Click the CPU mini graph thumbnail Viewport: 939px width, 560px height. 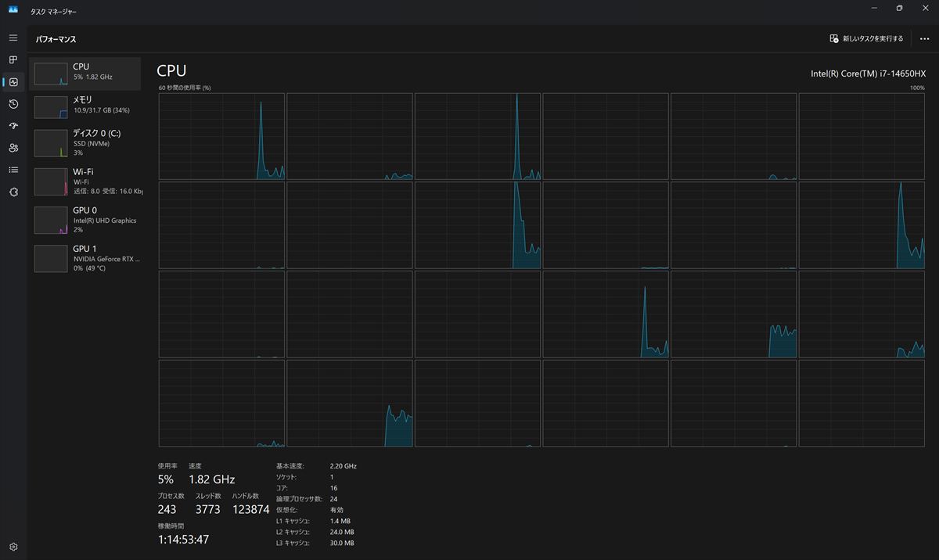51,74
